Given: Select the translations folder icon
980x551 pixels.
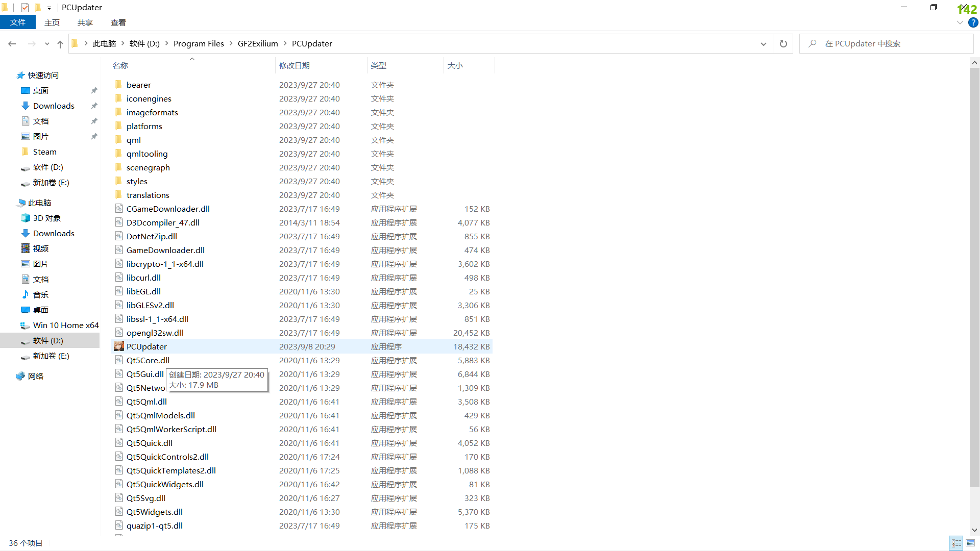Looking at the screenshot, I should [118, 195].
